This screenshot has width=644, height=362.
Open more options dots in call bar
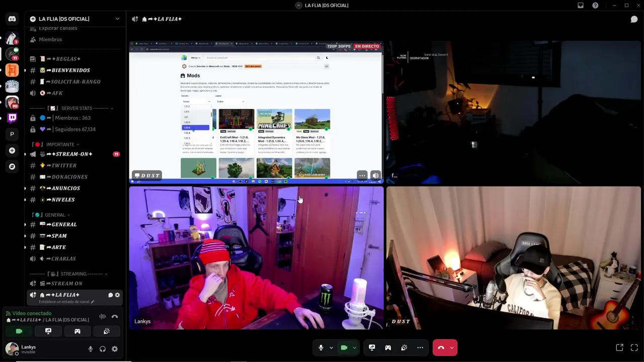coord(420,347)
